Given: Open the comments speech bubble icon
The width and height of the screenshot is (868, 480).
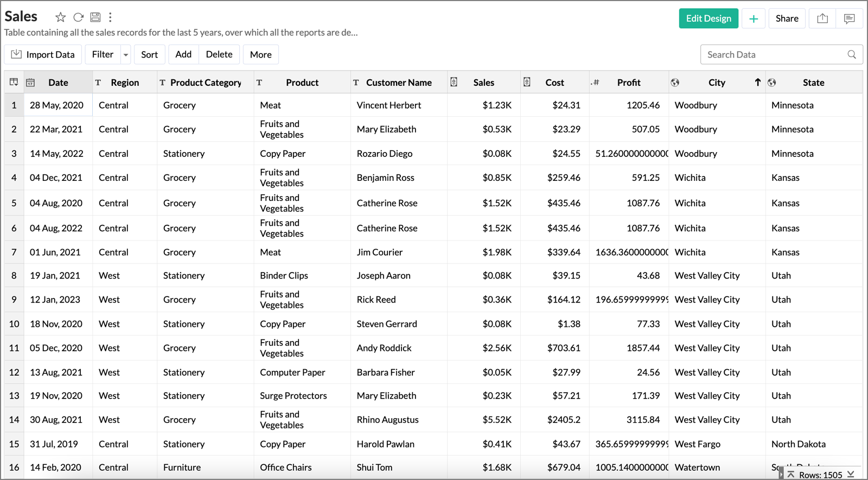Looking at the screenshot, I should click(849, 18).
